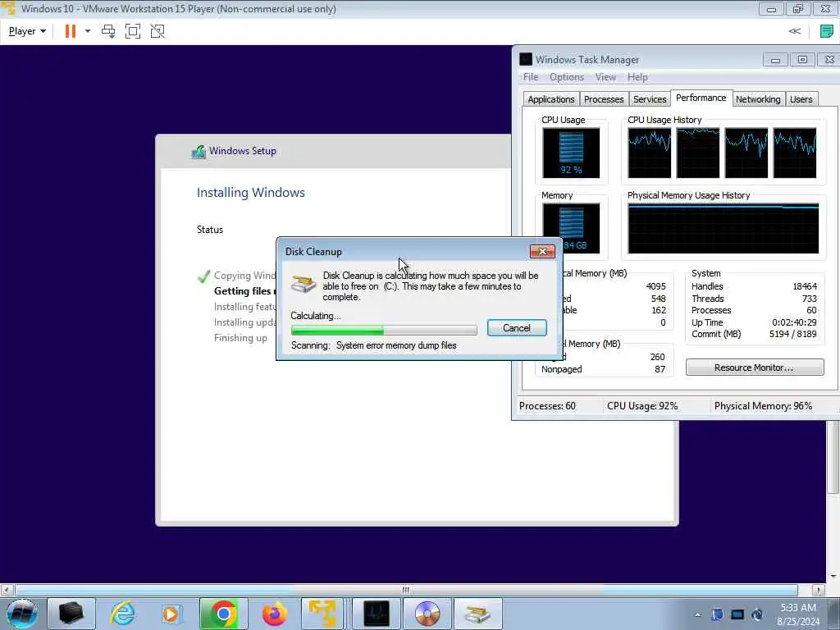
Task: Enter full screen mode in VMware
Action: click(x=132, y=31)
